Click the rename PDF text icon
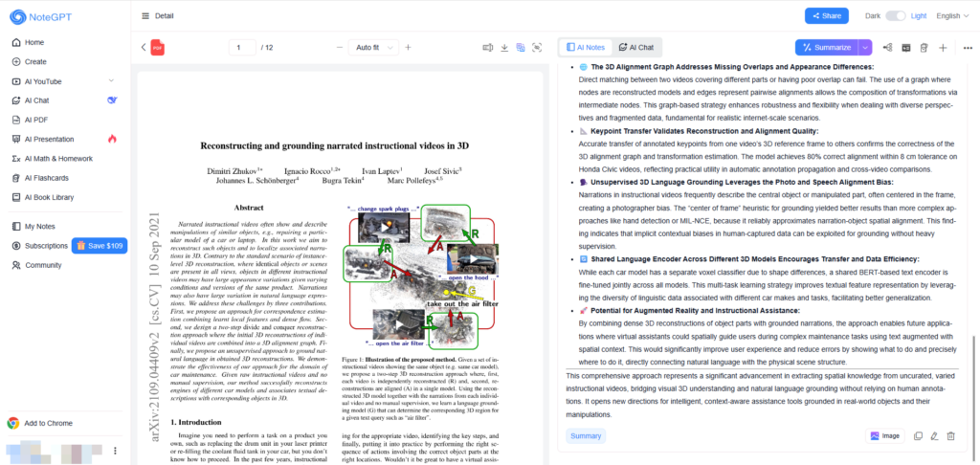980x465 pixels. (x=488, y=48)
